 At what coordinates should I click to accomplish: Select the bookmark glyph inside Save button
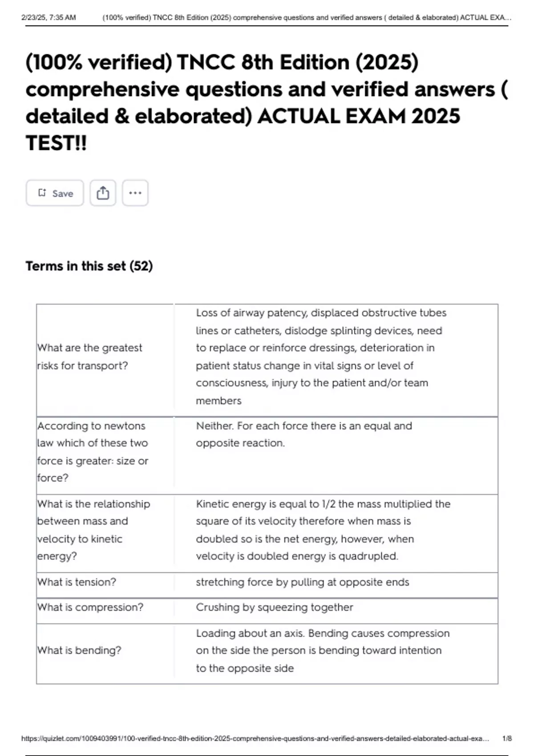(42, 192)
